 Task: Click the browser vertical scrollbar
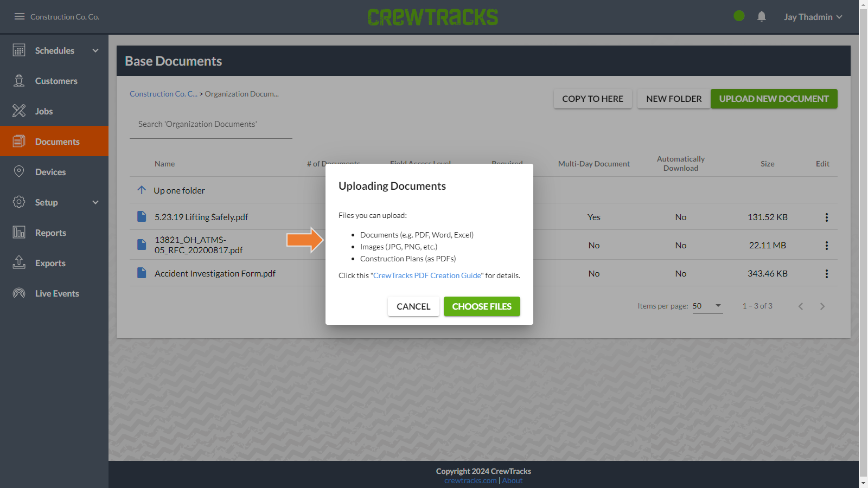pos(864,244)
